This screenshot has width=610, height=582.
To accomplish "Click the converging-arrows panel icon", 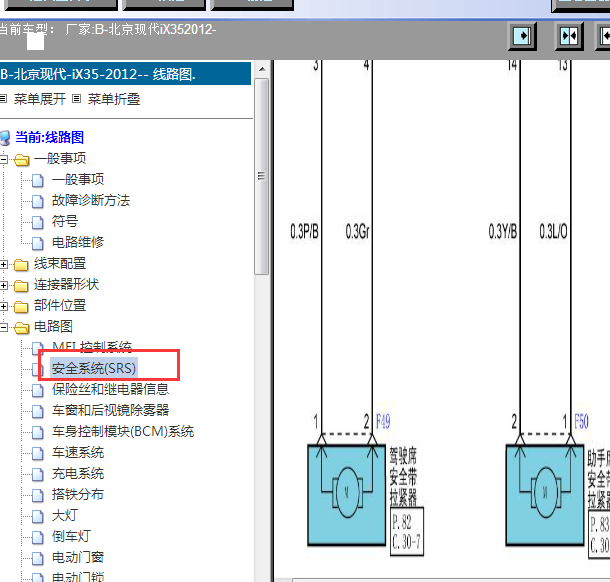I will point(569,37).
